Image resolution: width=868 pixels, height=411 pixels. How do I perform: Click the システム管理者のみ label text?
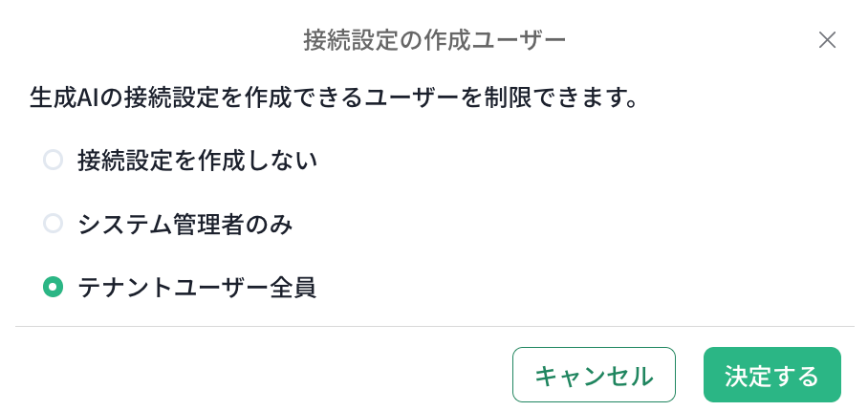click(x=184, y=224)
